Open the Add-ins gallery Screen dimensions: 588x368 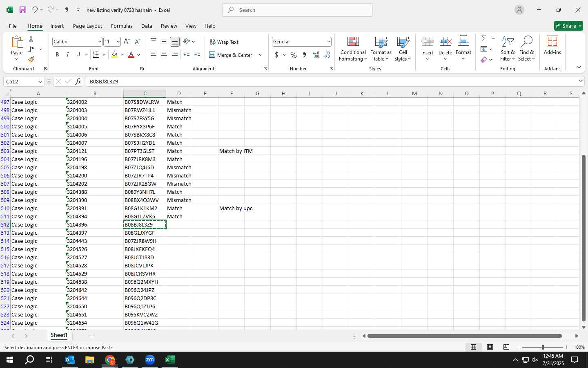click(552, 46)
